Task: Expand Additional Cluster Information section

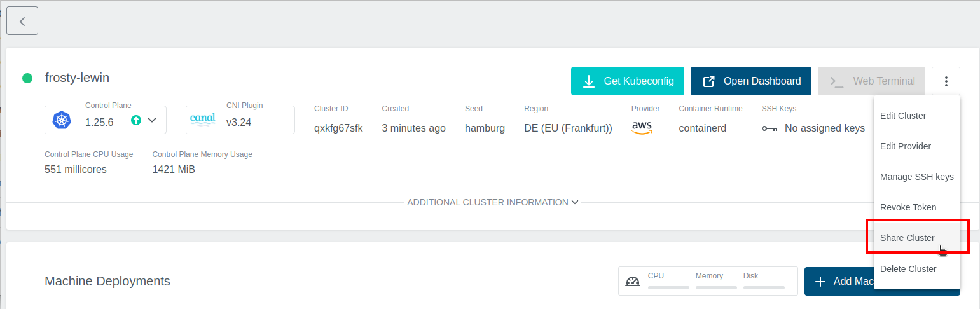Action: click(x=493, y=202)
